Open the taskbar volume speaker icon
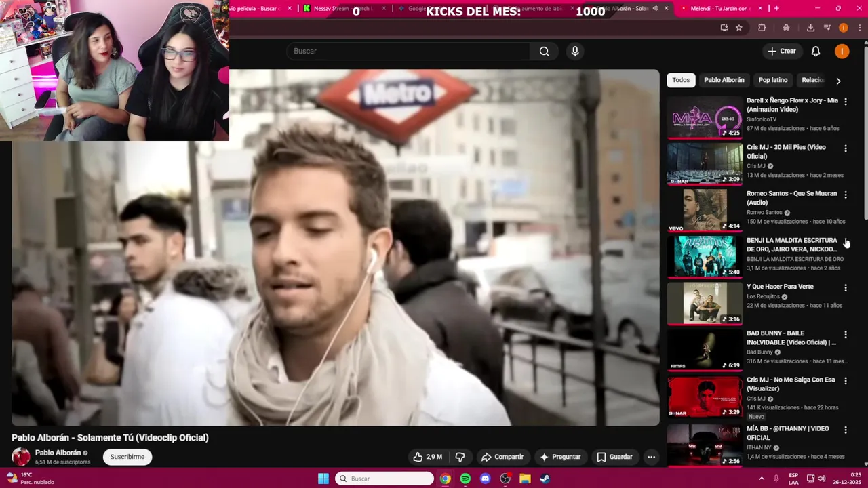The image size is (868, 488). [821, 479]
